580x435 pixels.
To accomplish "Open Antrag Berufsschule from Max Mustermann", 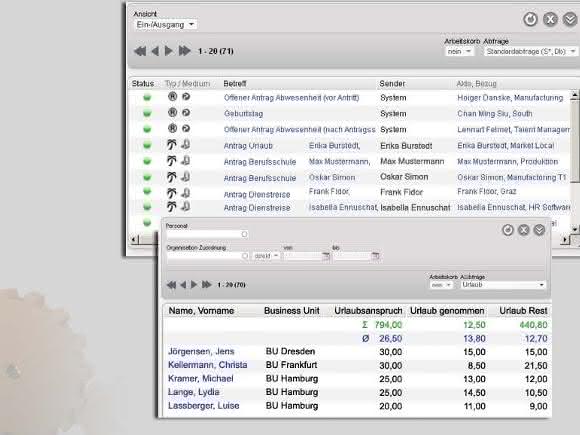I will pyautogui.click(x=260, y=162).
